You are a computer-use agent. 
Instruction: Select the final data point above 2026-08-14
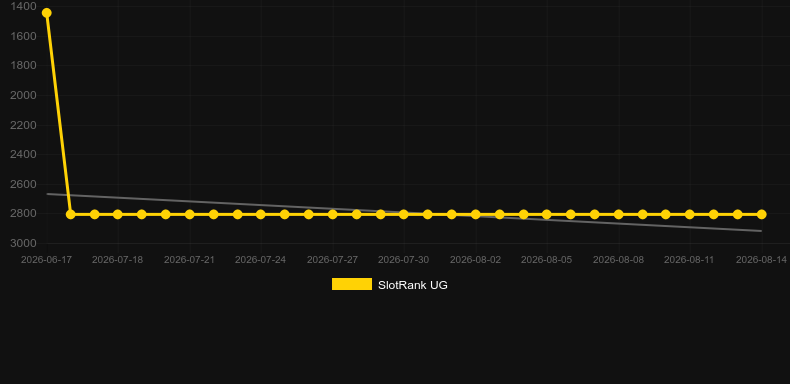tap(761, 214)
